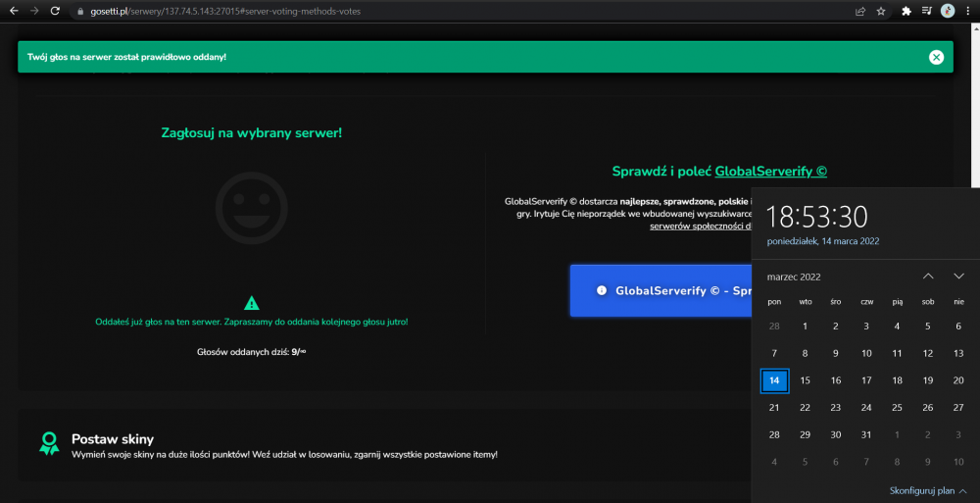Click the 'Twój głos na serwer' notification text

126,57
